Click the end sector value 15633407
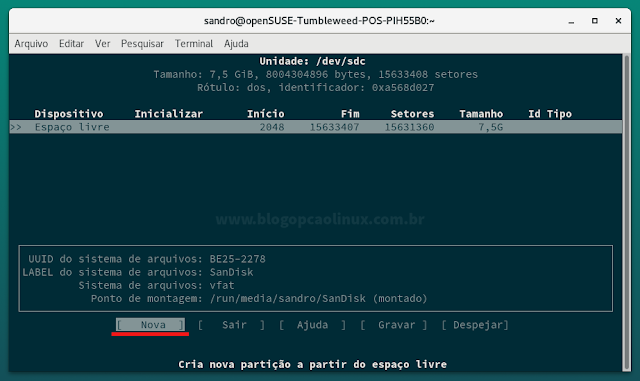 pos(334,127)
